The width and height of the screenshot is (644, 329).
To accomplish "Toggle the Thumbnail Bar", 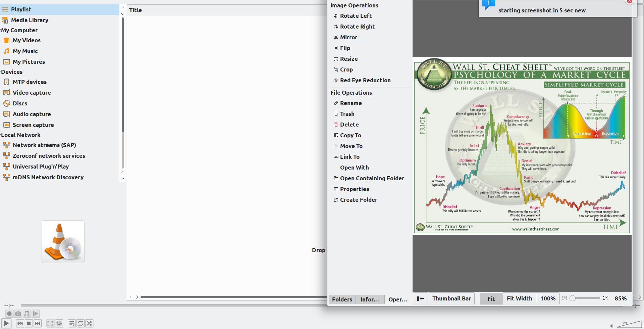I will 451,298.
